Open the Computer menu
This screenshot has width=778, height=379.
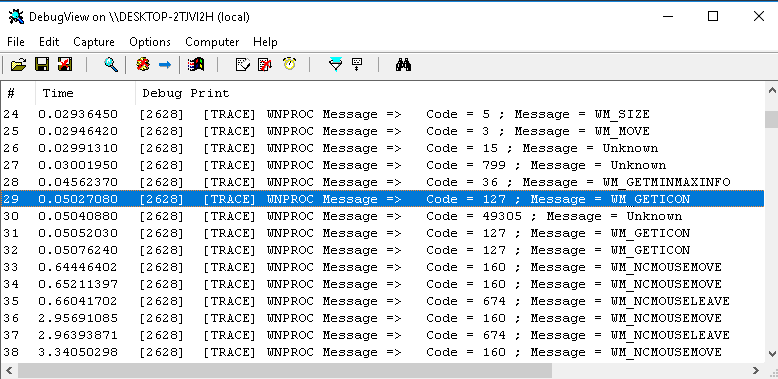[x=212, y=42]
